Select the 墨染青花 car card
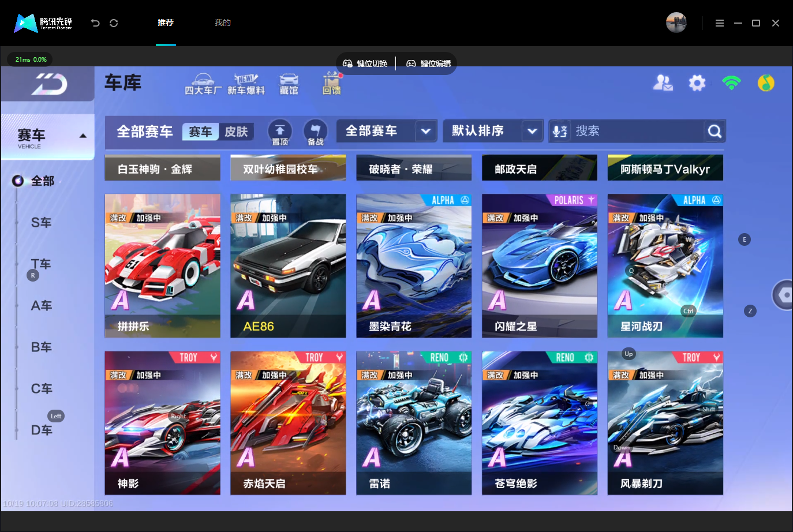 414,266
